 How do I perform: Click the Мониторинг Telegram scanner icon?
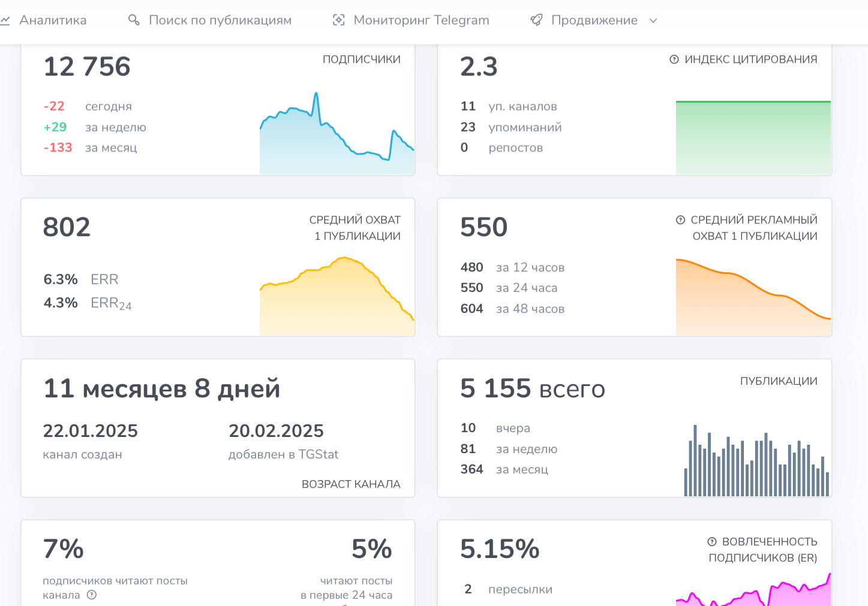pyautogui.click(x=338, y=20)
